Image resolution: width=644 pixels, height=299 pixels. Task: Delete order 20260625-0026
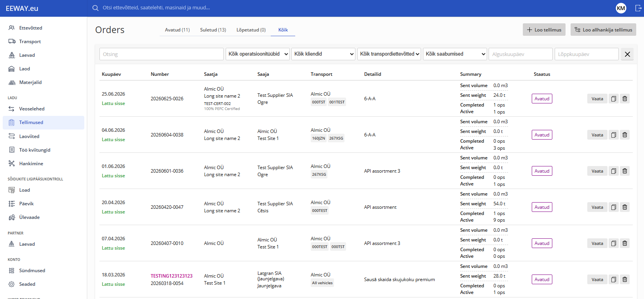point(625,99)
